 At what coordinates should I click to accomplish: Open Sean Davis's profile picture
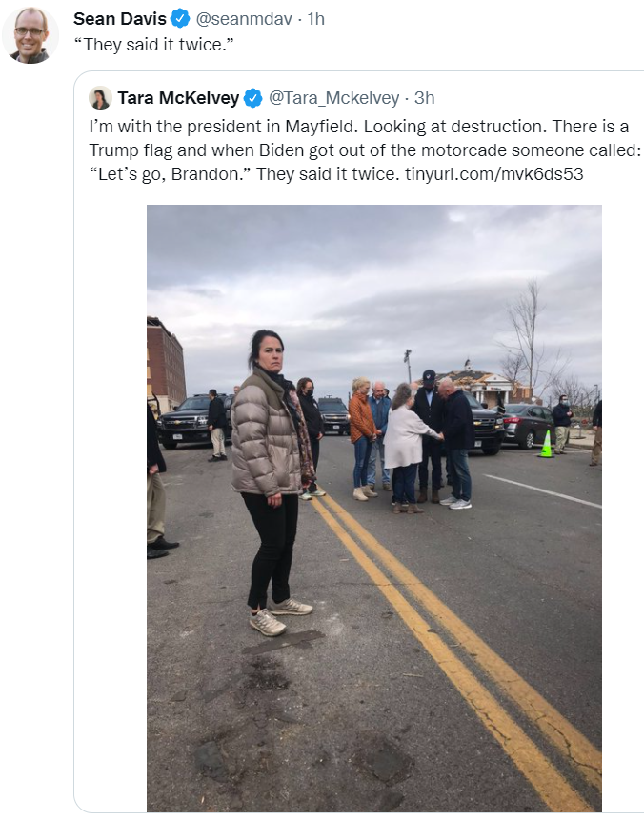point(30,35)
